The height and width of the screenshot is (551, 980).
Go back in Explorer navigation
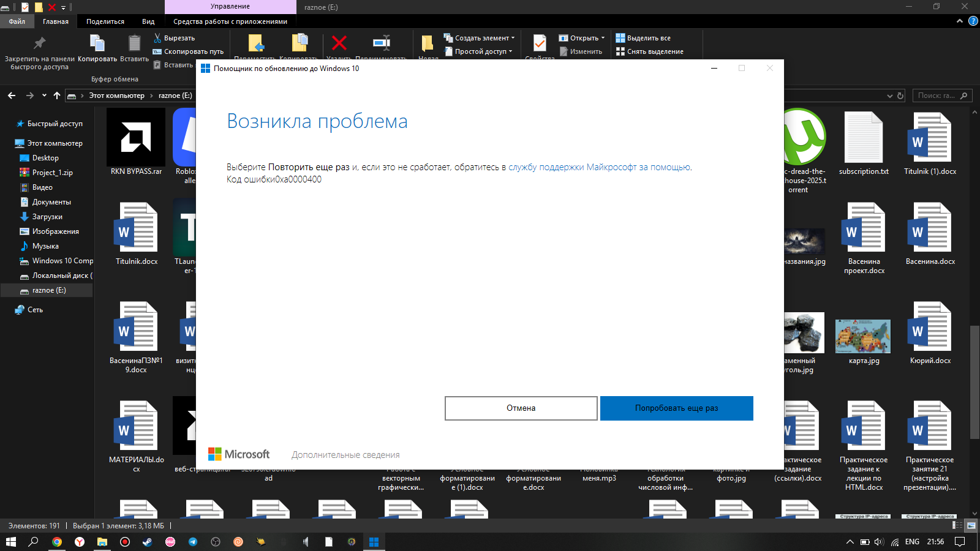pos(12,96)
